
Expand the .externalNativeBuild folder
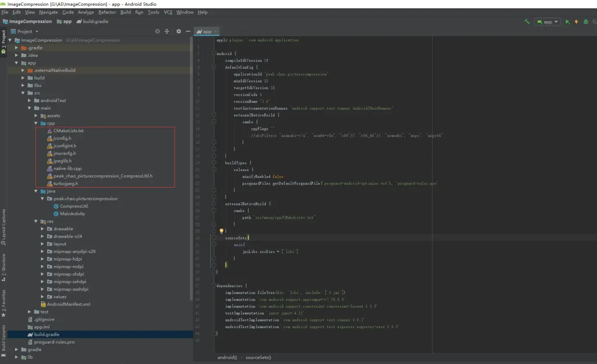[x=23, y=70]
